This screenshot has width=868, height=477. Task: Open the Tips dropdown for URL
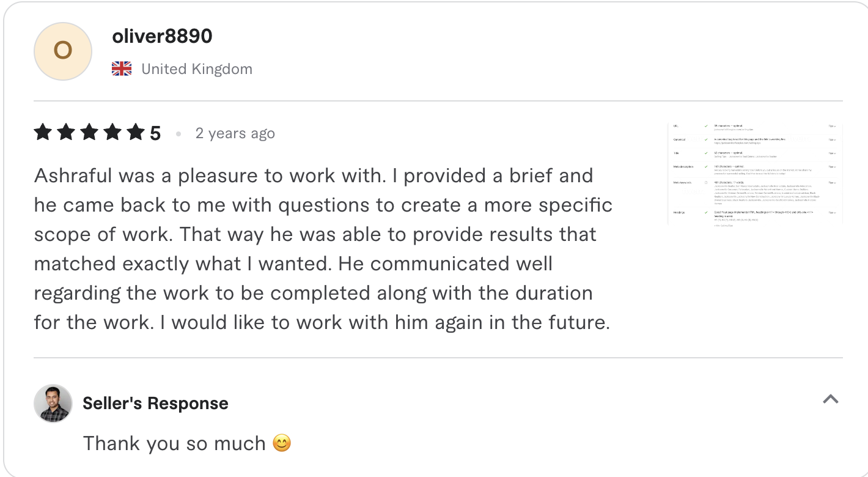[832, 126]
